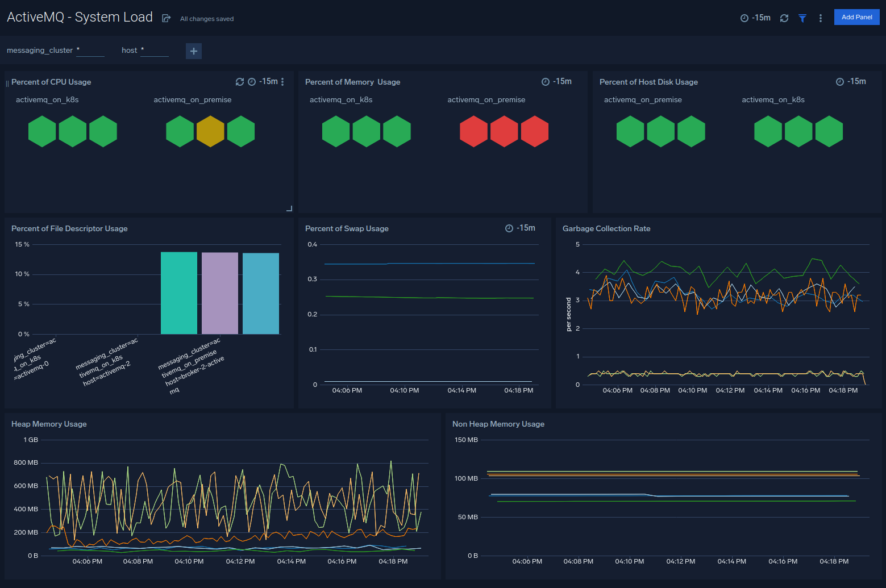The image size is (886, 588).
Task: Select the Heap Memory Usage panel title
Action: pos(49,424)
